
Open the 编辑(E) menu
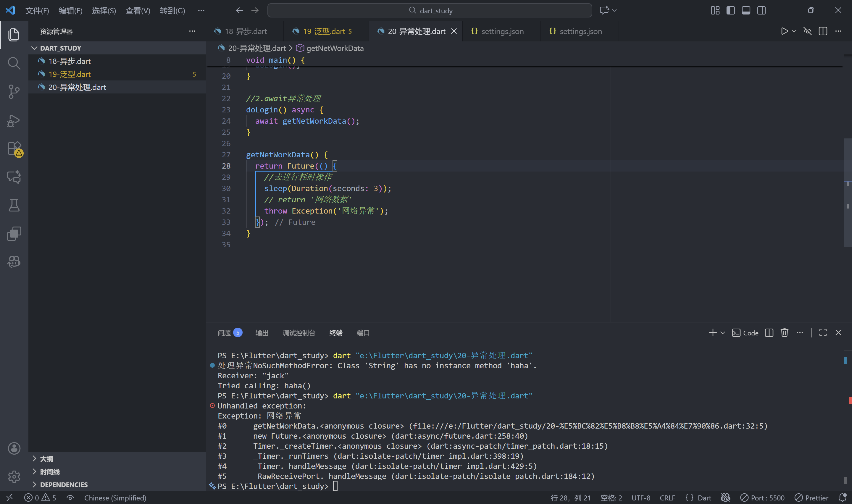point(70,11)
